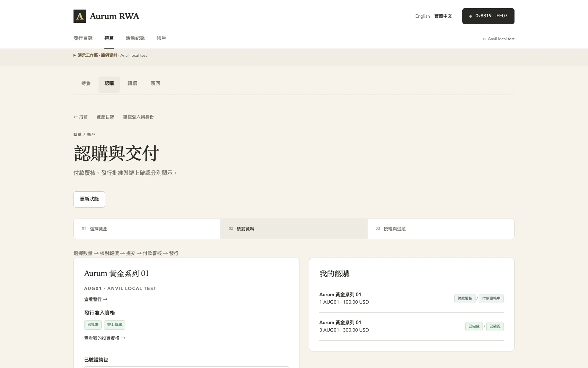This screenshot has width=588, height=368.
Task: Select step 02 核對資料
Action: click(x=294, y=229)
